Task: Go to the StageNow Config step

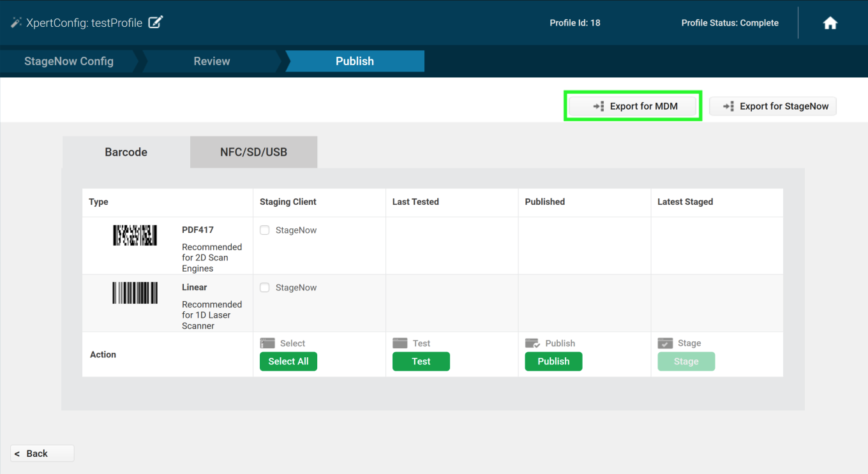Action: (69, 61)
